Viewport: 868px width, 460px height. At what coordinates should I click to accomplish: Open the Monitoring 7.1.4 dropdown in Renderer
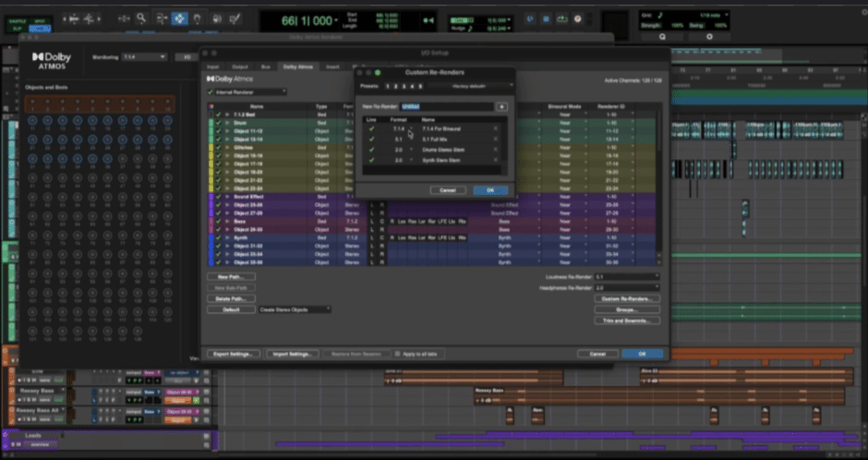point(144,57)
